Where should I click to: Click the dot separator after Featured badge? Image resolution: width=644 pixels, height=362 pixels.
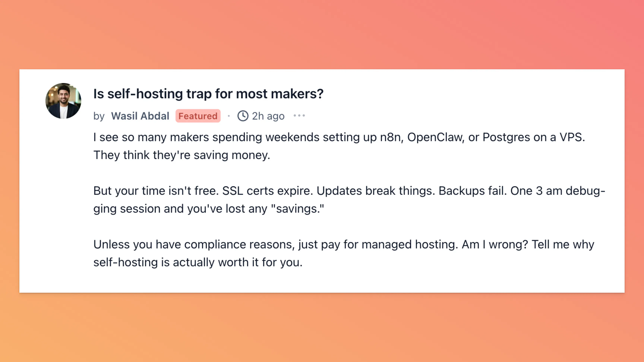(229, 116)
